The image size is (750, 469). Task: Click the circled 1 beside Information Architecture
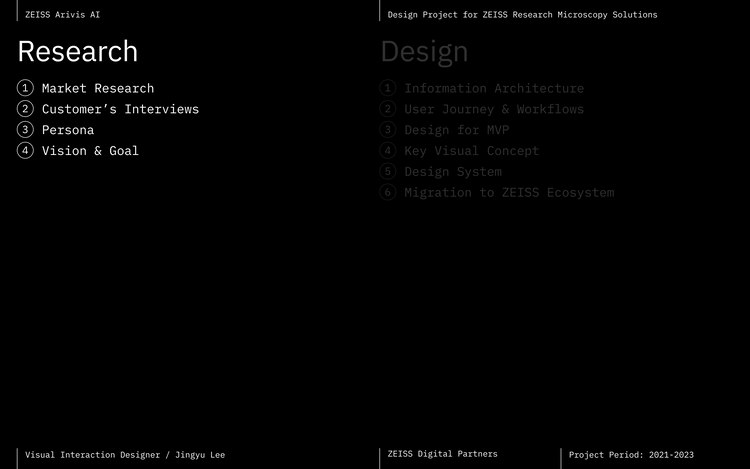click(x=388, y=88)
